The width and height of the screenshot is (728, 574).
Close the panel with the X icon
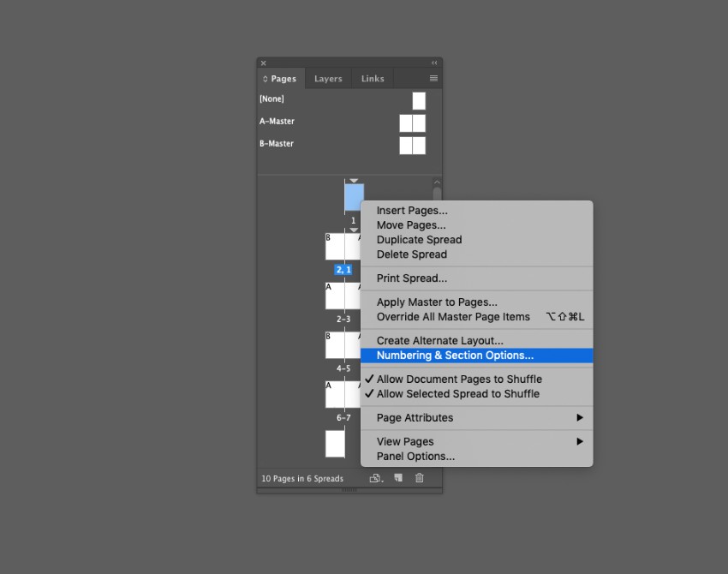(263, 63)
